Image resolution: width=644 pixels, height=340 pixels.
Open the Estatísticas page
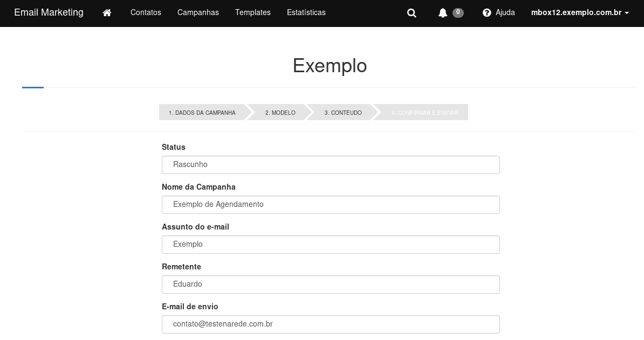[306, 12]
